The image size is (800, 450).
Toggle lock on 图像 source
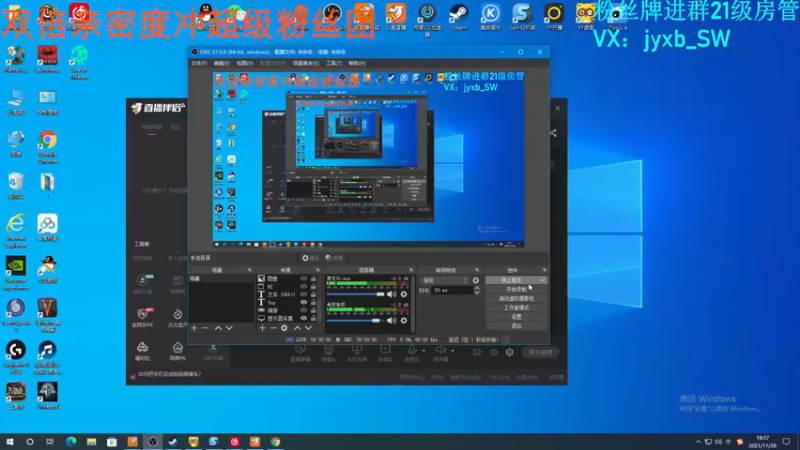(x=313, y=279)
